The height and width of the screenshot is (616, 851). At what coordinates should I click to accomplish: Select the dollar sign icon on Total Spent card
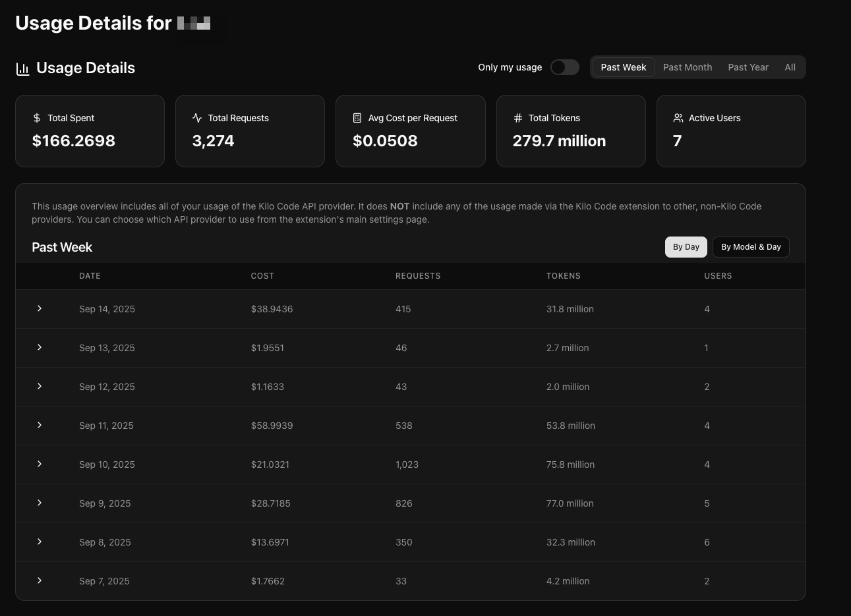pos(37,118)
